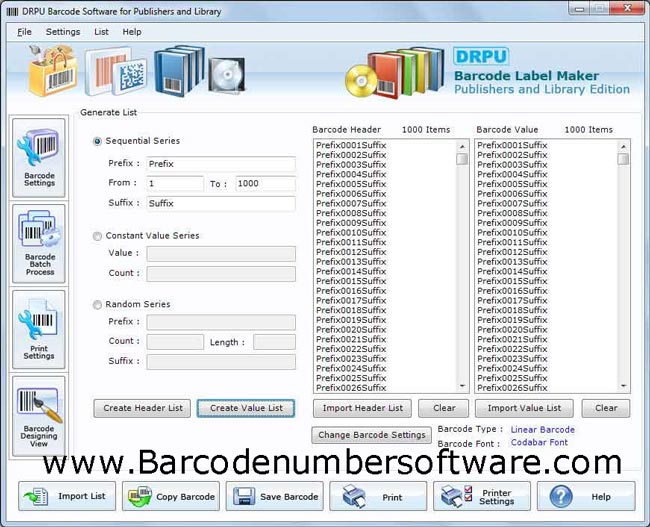Click Barcode Value list scroll-down arrow
650x527 pixels.
pos(623,386)
